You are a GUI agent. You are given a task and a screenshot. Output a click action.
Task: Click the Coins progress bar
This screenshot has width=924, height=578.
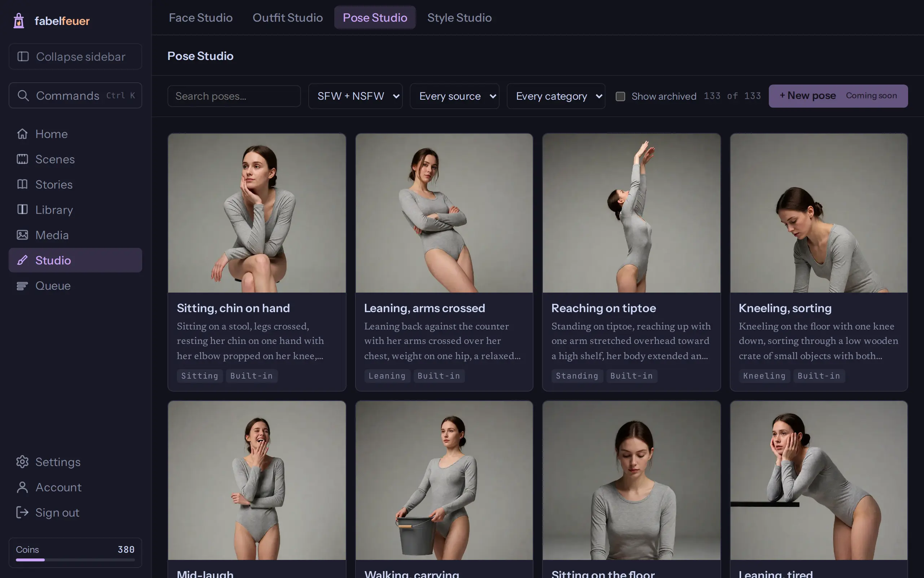tap(75, 560)
